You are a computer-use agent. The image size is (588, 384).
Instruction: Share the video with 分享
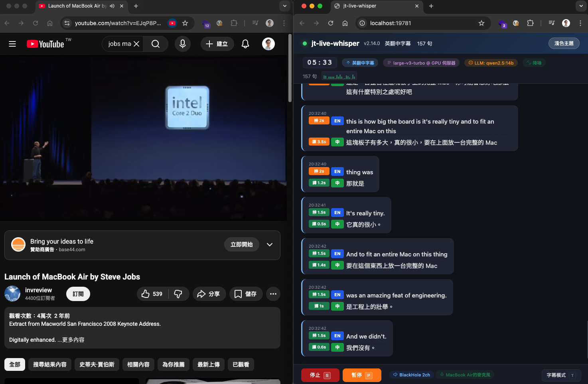(209, 294)
